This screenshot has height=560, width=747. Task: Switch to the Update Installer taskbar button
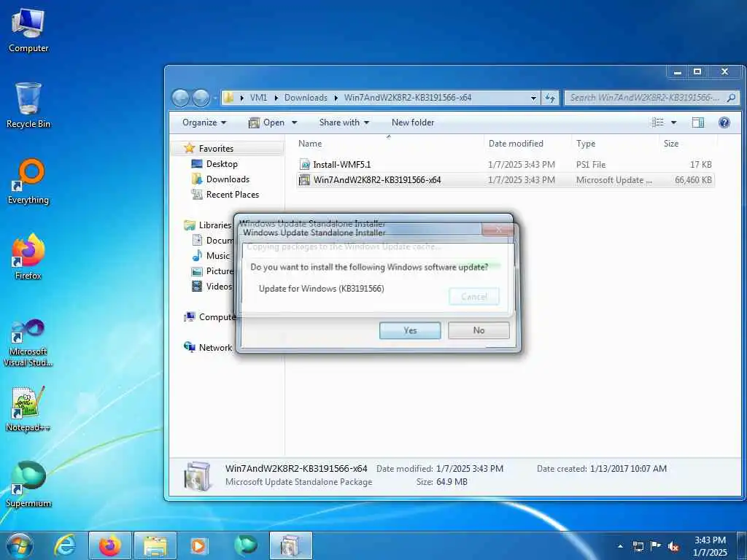pos(291,545)
